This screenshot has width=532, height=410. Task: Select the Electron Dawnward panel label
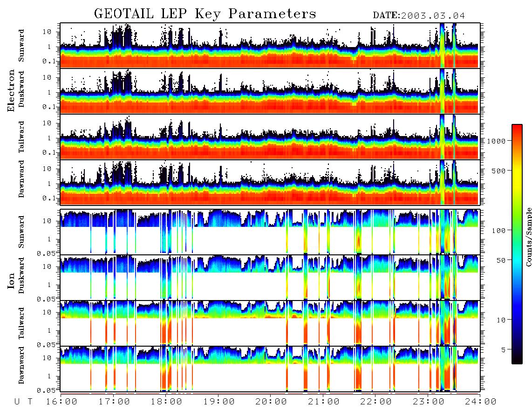(21, 179)
